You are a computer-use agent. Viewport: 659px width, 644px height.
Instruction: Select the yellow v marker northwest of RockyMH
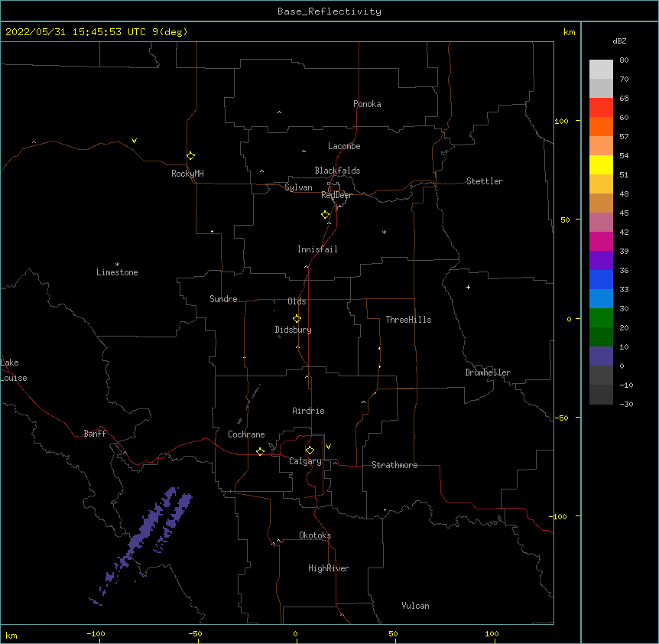click(x=134, y=141)
